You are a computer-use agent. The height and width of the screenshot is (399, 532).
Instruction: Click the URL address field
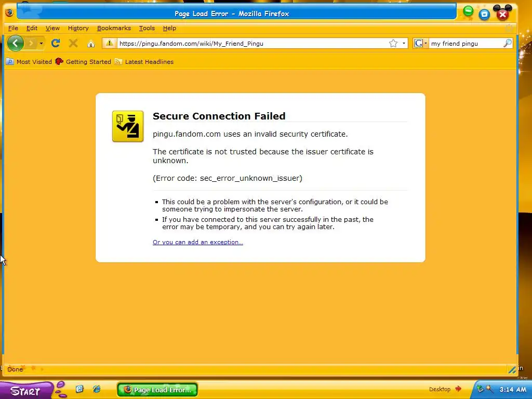252,44
